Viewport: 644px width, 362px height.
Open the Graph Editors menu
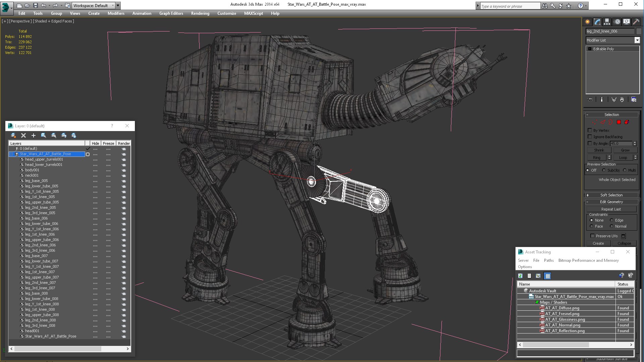(x=171, y=13)
